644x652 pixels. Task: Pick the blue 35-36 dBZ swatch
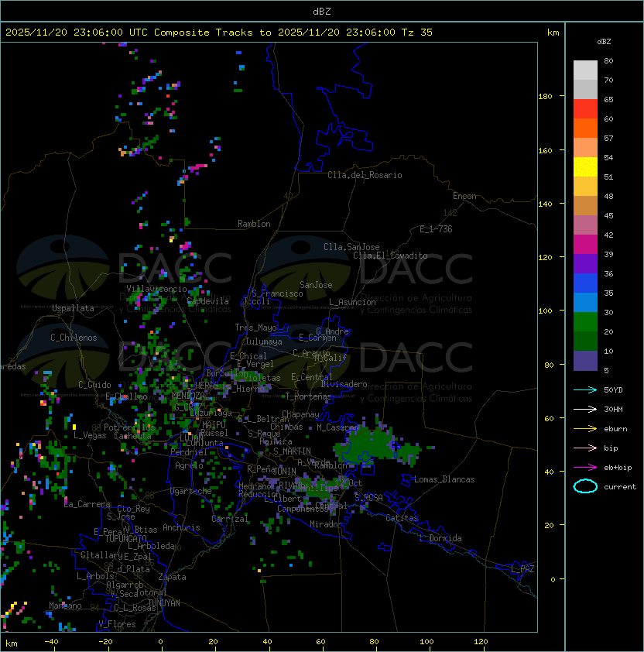tap(585, 283)
